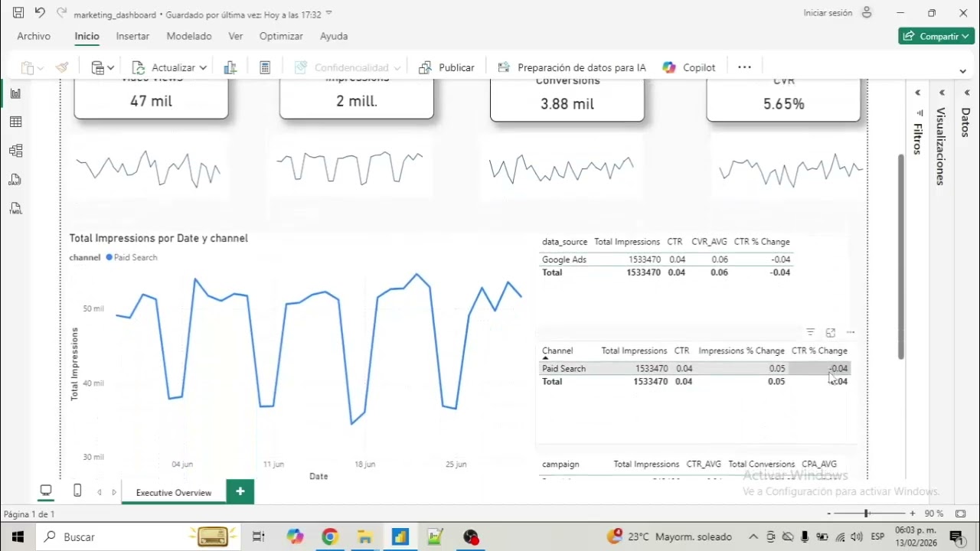The image size is (980, 551).
Task: Add a new page with plus button
Action: tap(240, 491)
